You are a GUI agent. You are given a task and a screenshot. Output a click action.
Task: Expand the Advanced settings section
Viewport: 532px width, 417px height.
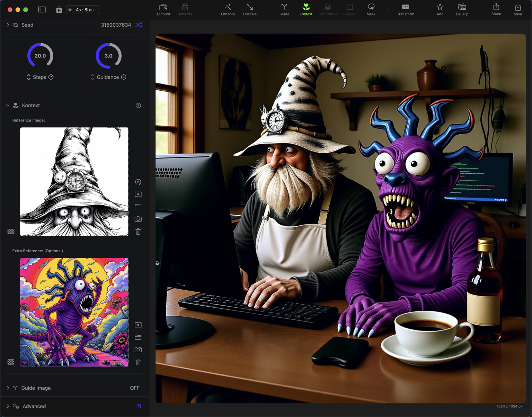click(x=8, y=406)
